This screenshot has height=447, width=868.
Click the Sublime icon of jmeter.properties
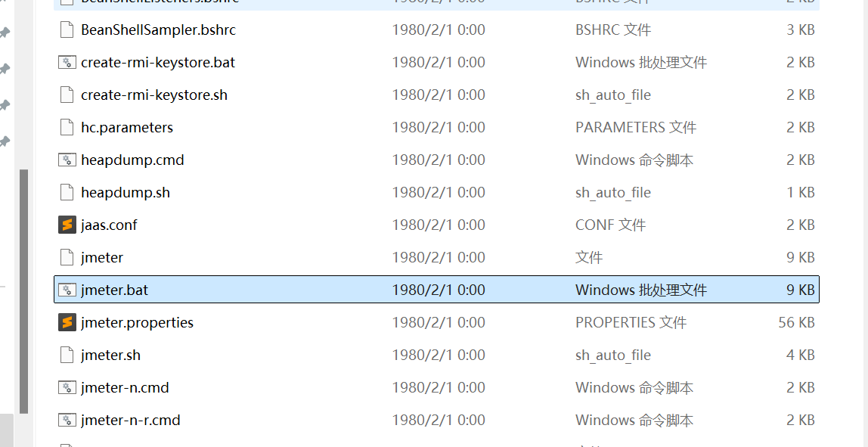coord(67,322)
